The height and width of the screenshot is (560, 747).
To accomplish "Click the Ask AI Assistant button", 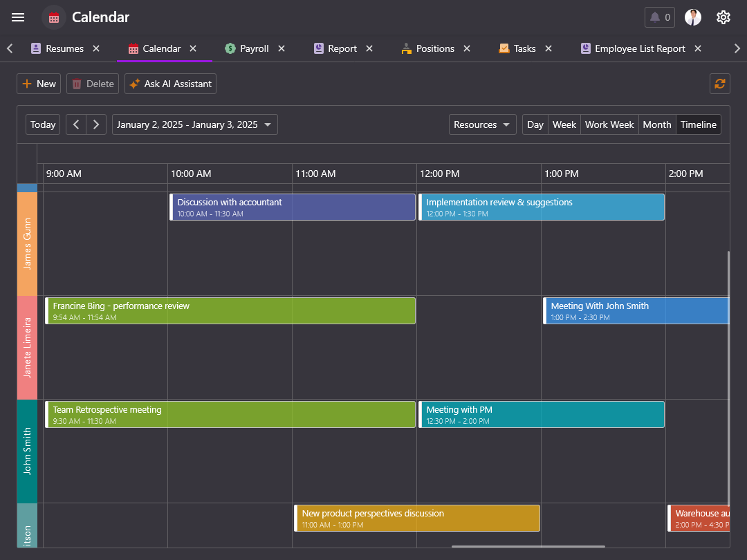I will point(170,84).
